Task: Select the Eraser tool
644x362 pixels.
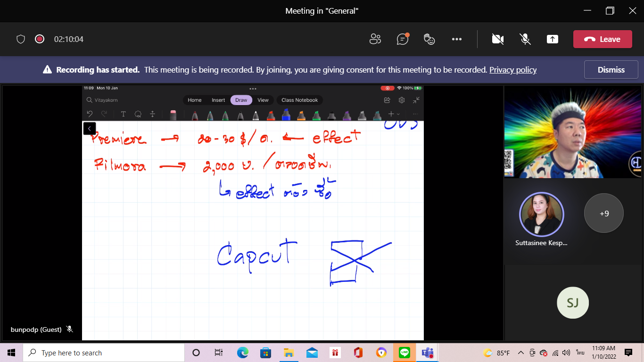Action: pos(173,114)
